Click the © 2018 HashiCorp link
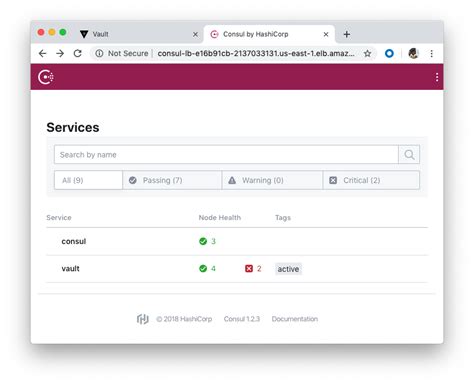474x384 pixels. 184,319
